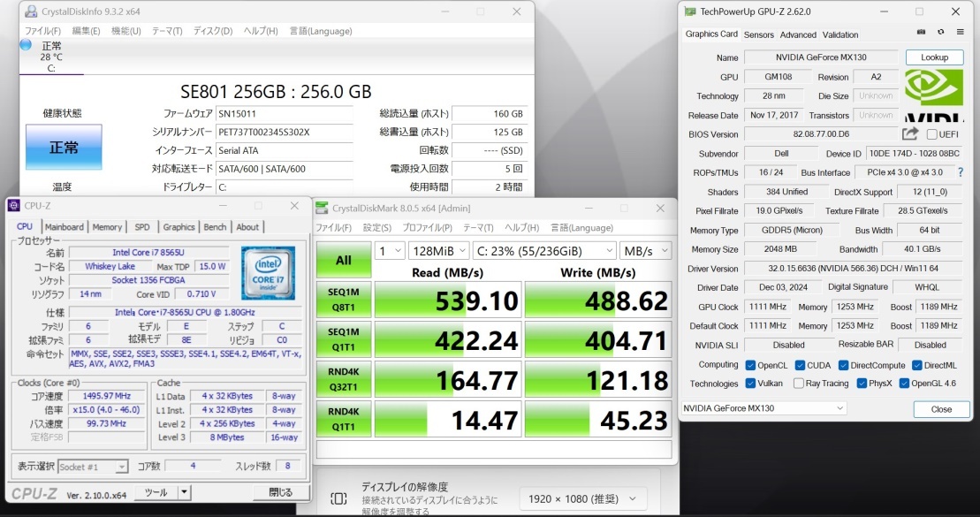Click the Lookup button in GPU-Z
This screenshot has width=980, height=517.
pyautogui.click(x=934, y=57)
